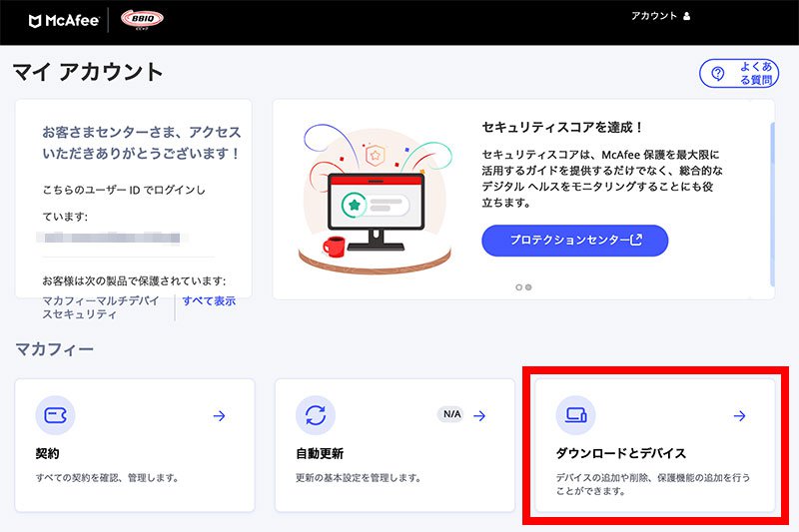The image size is (799, 532).
Task: Click すべての契約を確認、管理します。 description
Action: (x=107, y=478)
